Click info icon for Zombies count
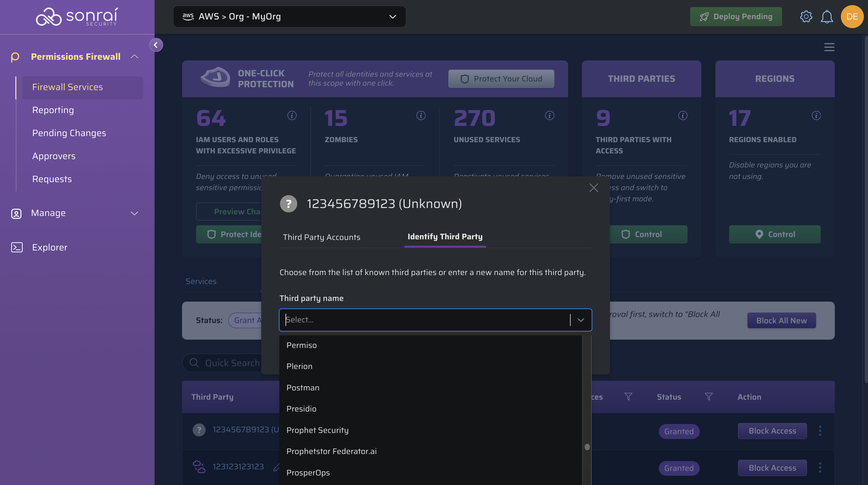 point(421,116)
